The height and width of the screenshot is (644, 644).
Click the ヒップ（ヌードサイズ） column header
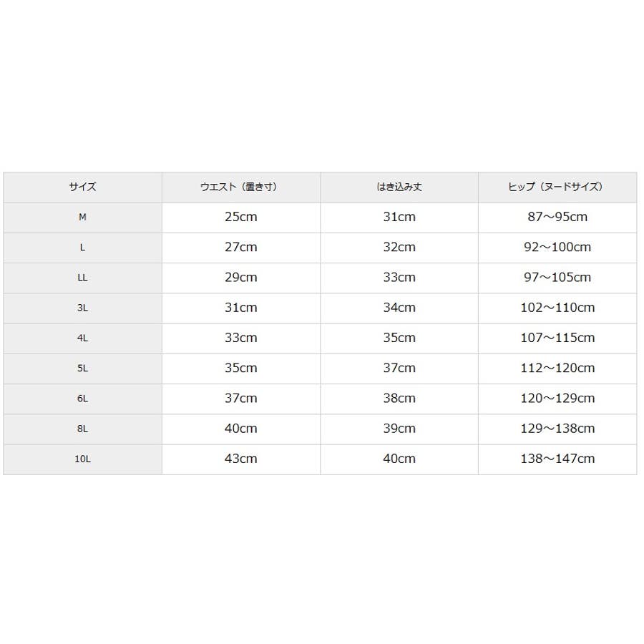point(557,187)
